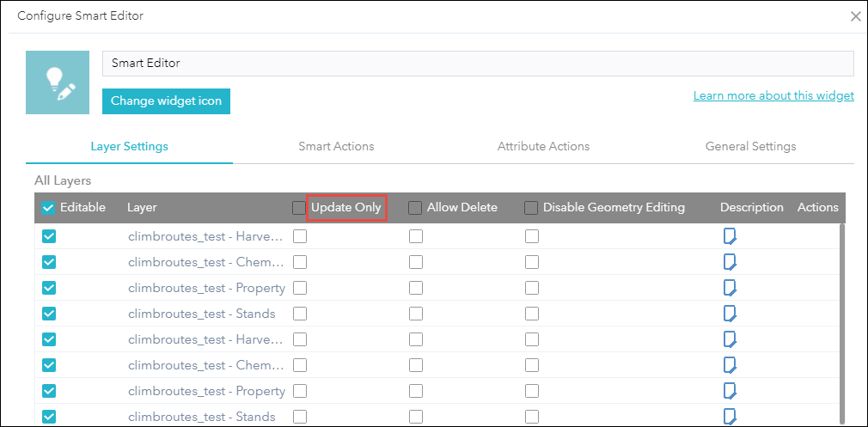Click the Change widget icon button
This screenshot has height=427, width=868.
(166, 101)
